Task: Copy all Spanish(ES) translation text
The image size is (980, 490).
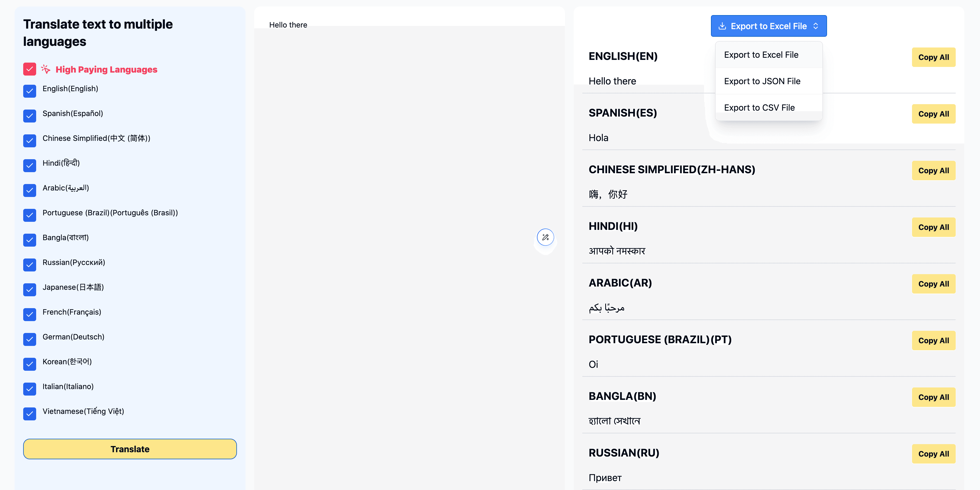Action: (933, 114)
